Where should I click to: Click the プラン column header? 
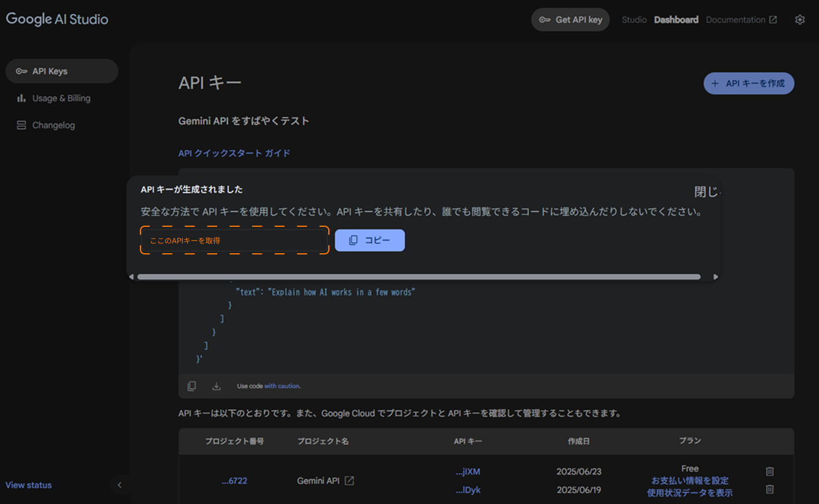pos(690,441)
